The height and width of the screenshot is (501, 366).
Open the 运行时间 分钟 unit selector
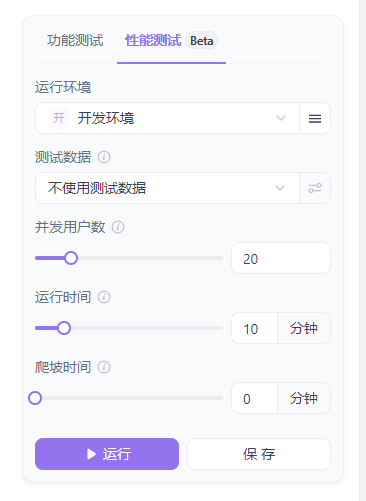[x=304, y=328]
